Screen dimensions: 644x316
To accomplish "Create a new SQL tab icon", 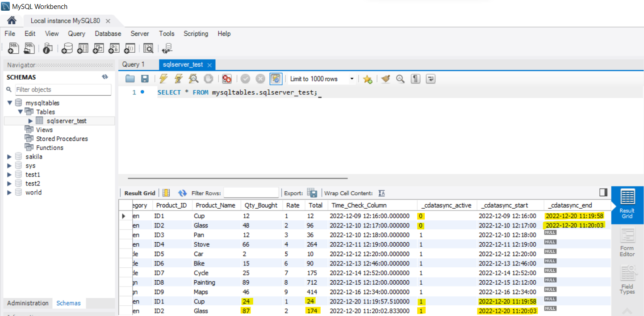I will (13, 48).
